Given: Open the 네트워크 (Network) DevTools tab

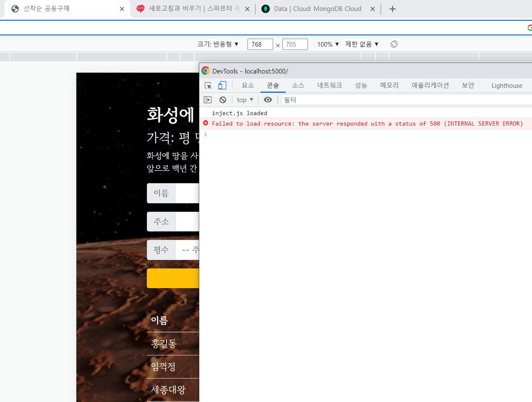Looking at the screenshot, I should (330, 85).
